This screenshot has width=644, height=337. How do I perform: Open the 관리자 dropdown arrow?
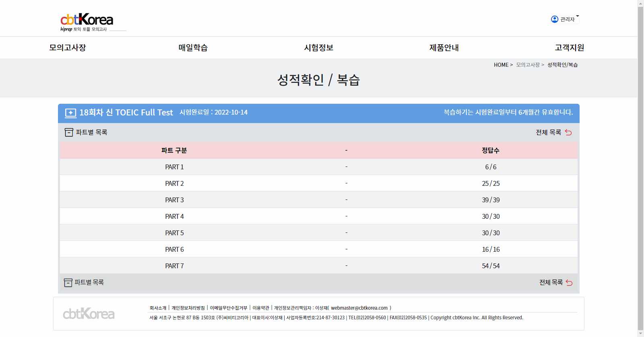[578, 16]
